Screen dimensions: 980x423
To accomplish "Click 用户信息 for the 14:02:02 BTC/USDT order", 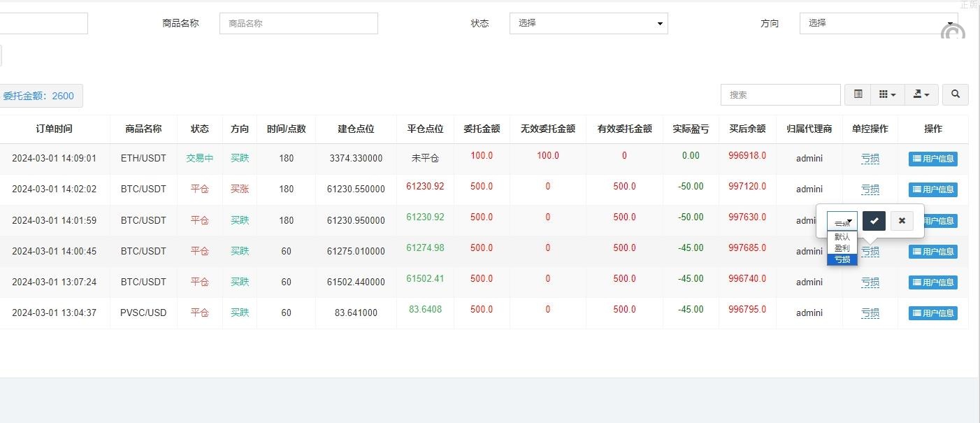I will (932, 189).
